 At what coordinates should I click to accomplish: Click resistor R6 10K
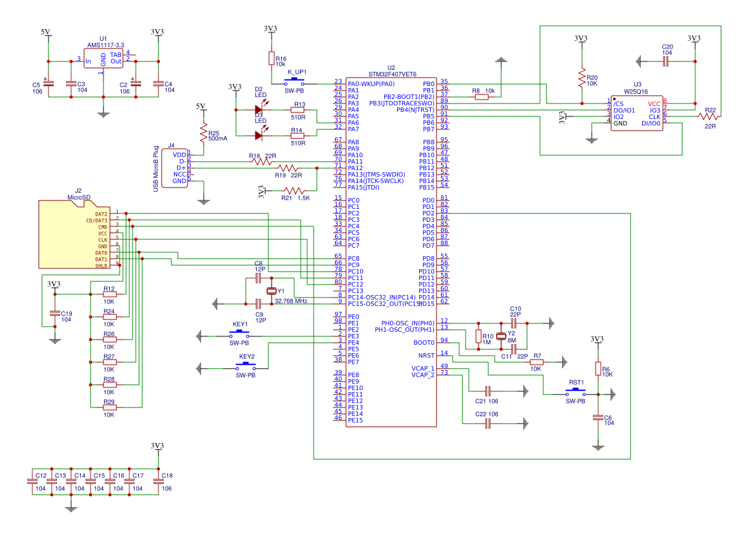point(598,369)
